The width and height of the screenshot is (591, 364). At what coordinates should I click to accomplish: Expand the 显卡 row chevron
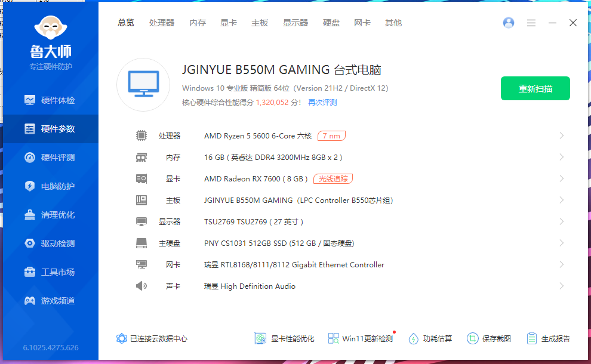562,178
